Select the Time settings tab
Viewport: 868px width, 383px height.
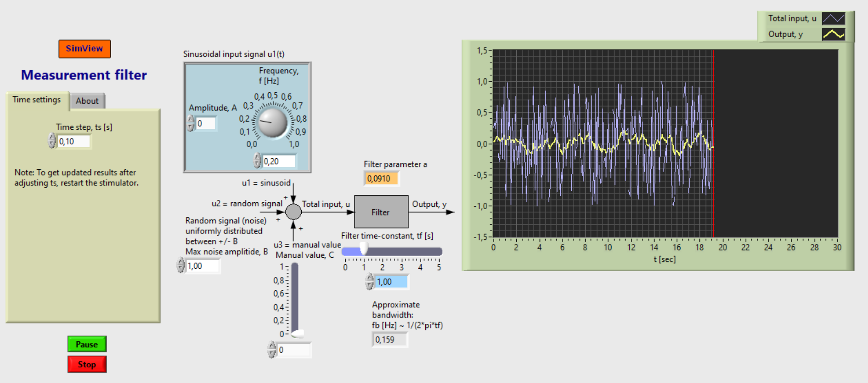pos(37,100)
